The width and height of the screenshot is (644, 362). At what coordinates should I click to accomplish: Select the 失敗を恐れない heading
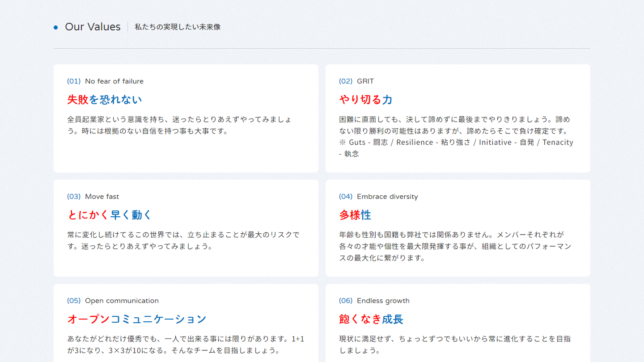[x=105, y=100]
